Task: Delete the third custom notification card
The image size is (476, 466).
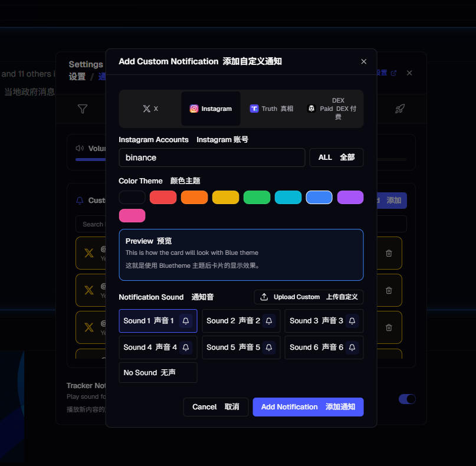Action: [x=389, y=327]
